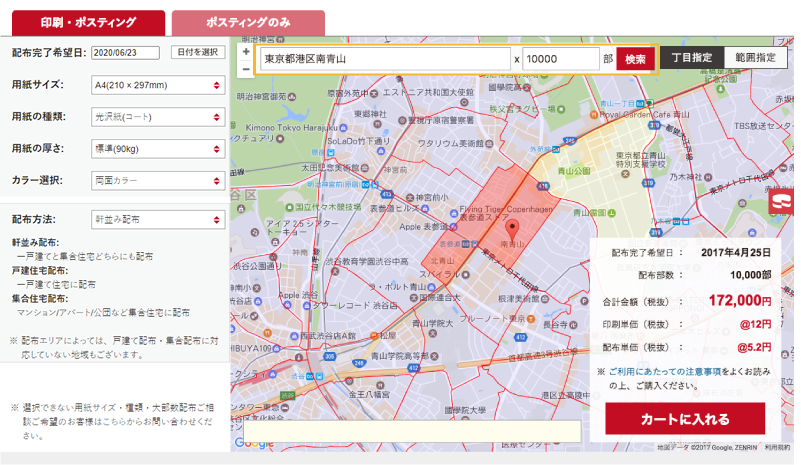This screenshot has width=801, height=465.
Task: Click the 青山公園 park area on map
Action: click(573, 171)
